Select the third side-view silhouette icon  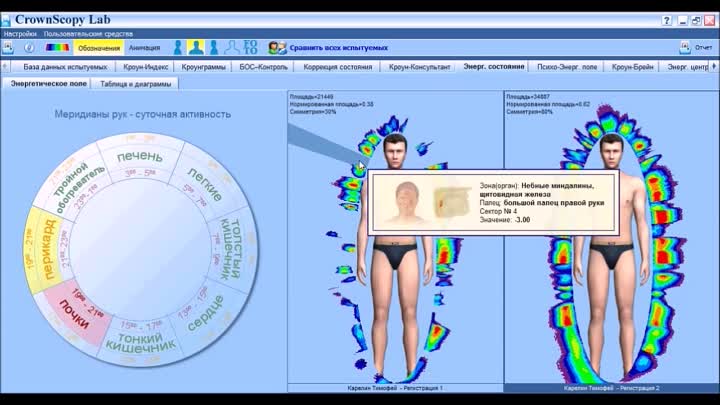click(214, 47)
